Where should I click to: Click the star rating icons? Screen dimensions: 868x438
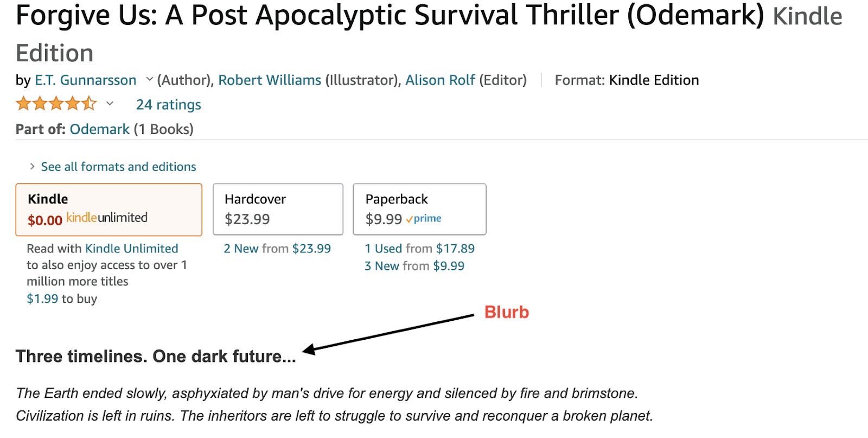(56, 104)
